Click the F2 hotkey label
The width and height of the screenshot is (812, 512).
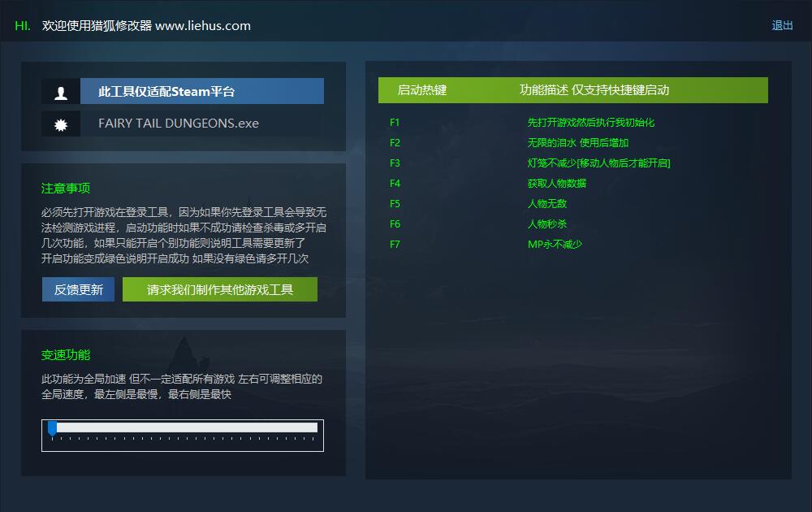(395, 142)
